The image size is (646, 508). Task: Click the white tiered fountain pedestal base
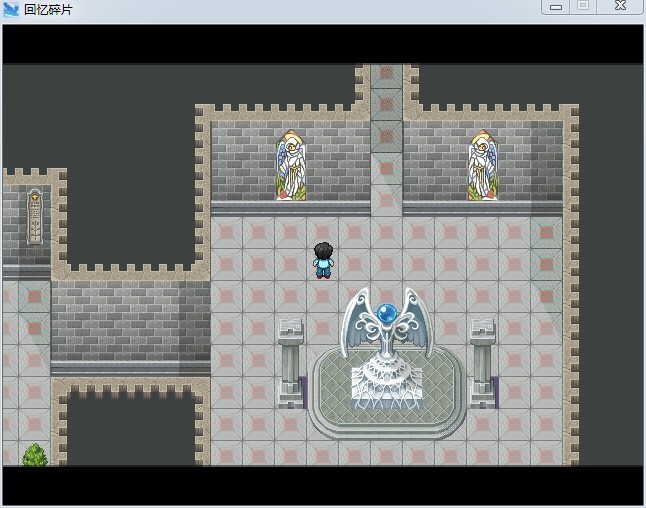pyautogui.click(x=387, y=383)
